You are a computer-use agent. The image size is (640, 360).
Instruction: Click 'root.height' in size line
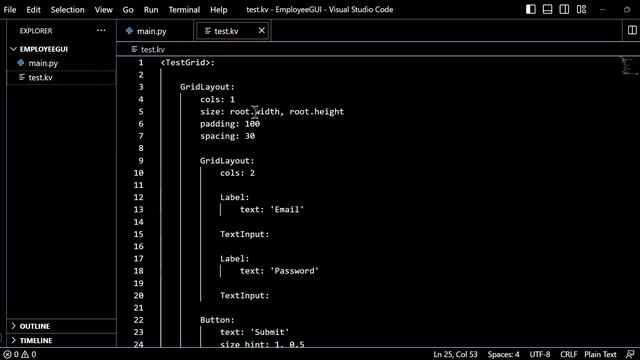pos(317,111)
